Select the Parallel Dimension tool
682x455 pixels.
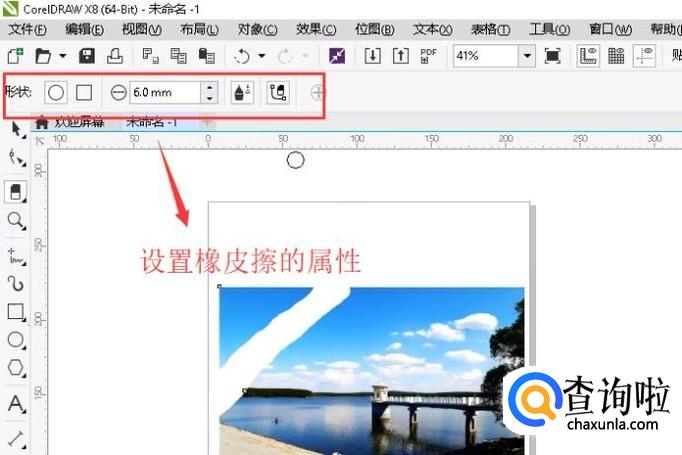click(x=17, y=438)
